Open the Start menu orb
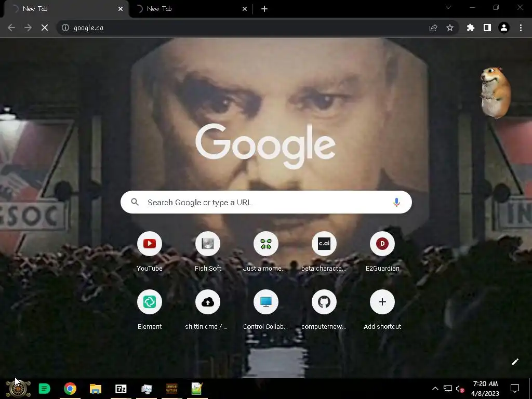Screen dimensions: 532x399 point(18,389)
